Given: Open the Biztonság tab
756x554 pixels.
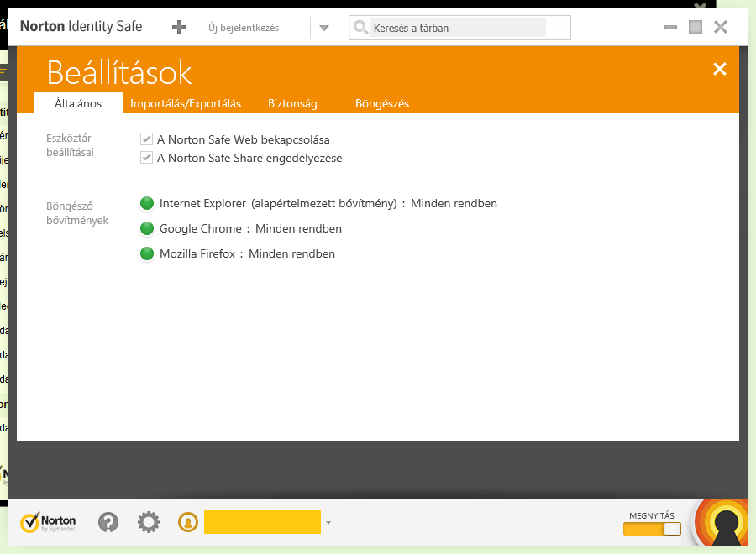Looking at the screenshot, I should (x=292, y=103).
